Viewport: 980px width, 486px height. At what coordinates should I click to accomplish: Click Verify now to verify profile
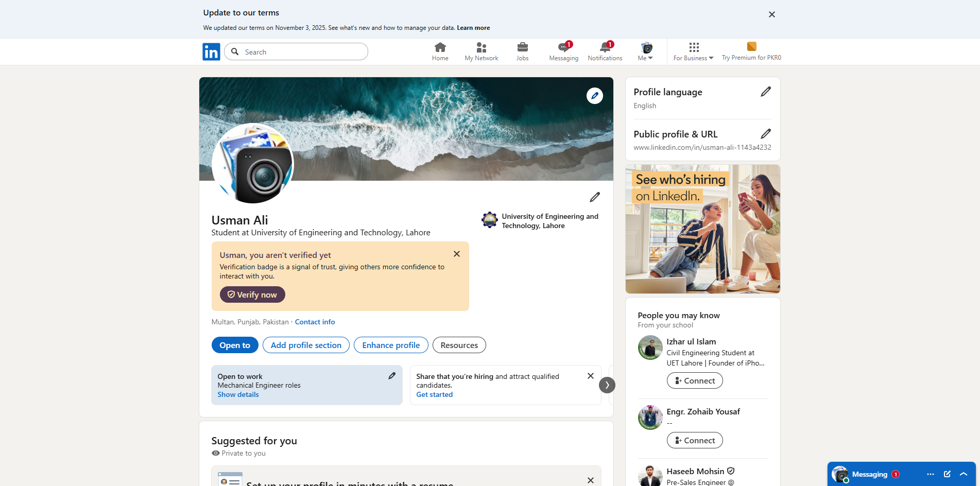(x=252, y=294)
